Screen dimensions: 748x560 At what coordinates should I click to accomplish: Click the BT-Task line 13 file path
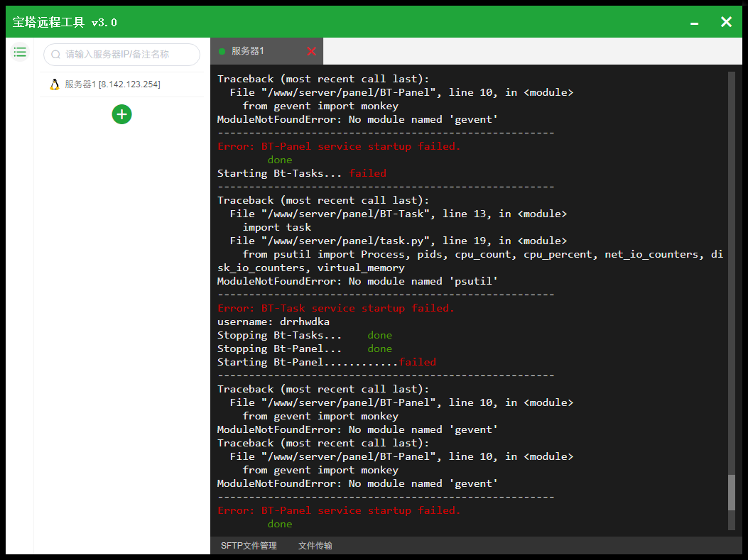click(399, 214)
